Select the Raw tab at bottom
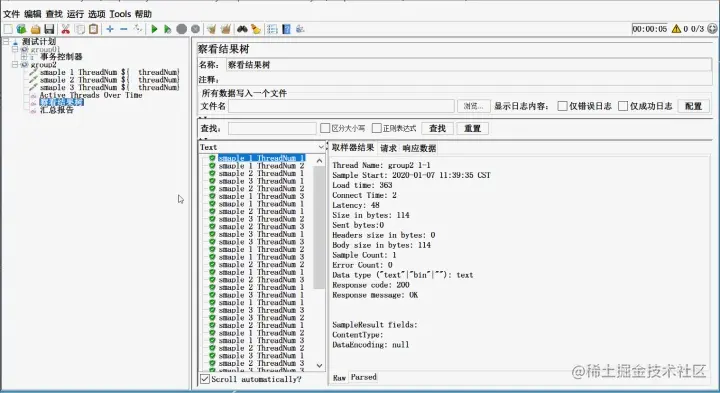Screen dimensions: 720x393 coord(339,377)
